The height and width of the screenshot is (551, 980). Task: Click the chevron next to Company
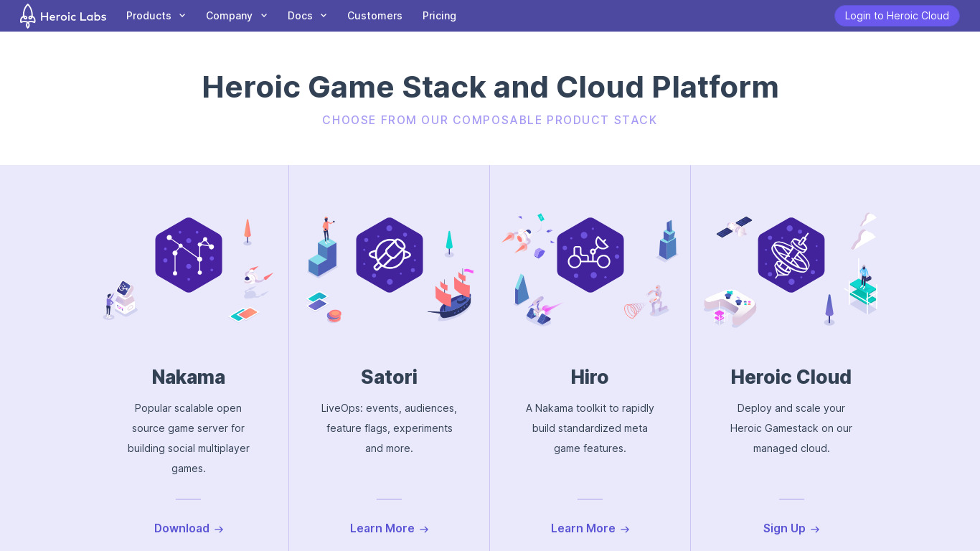264,16
